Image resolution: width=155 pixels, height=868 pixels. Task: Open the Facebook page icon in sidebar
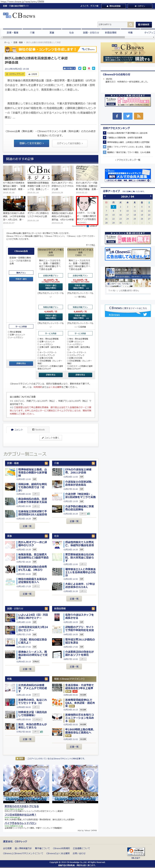point(117,116)
